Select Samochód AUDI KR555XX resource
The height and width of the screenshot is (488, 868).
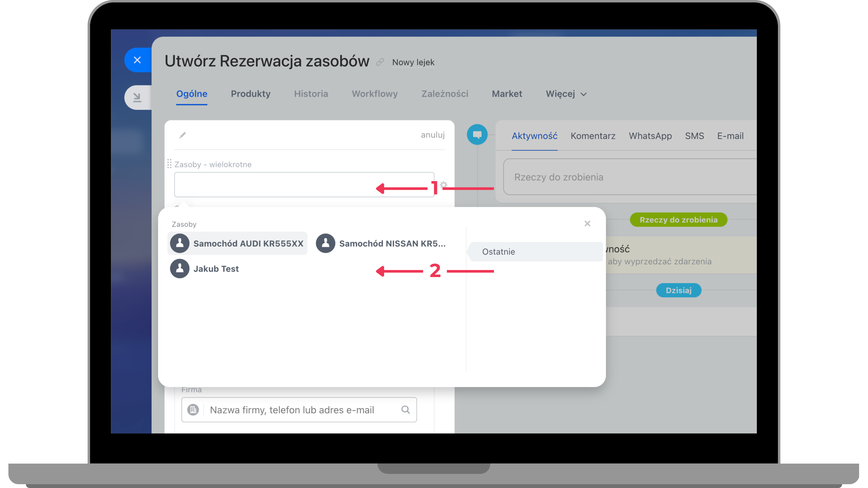(x=238, y=243)
